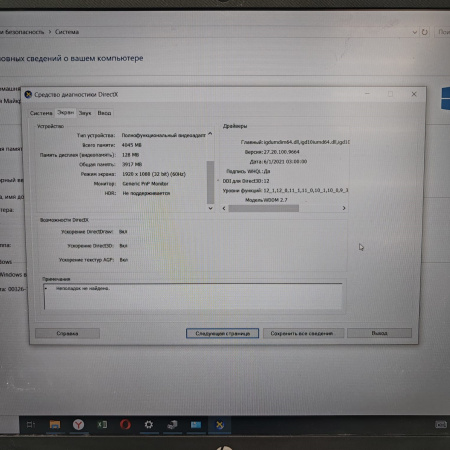
Task: Click the Task View taskbar icon
Action: coord(31,425)
